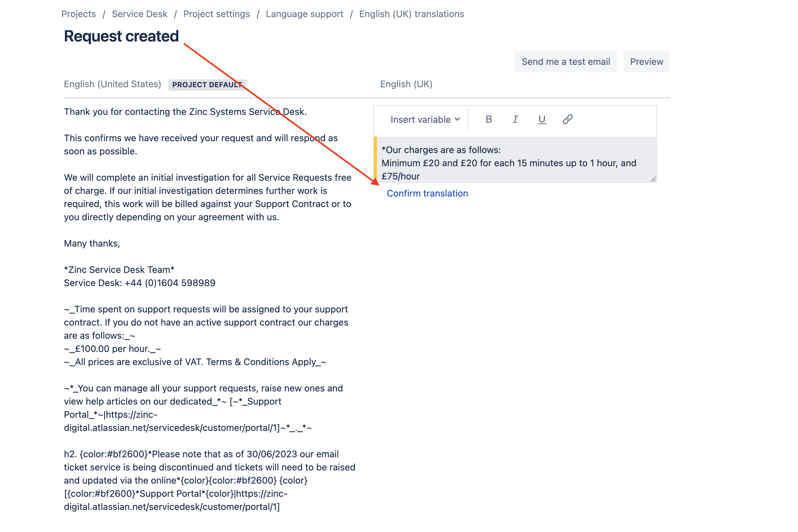
Task: Click the Preview button
Action: pyautogui.click(x=646, y=61)
